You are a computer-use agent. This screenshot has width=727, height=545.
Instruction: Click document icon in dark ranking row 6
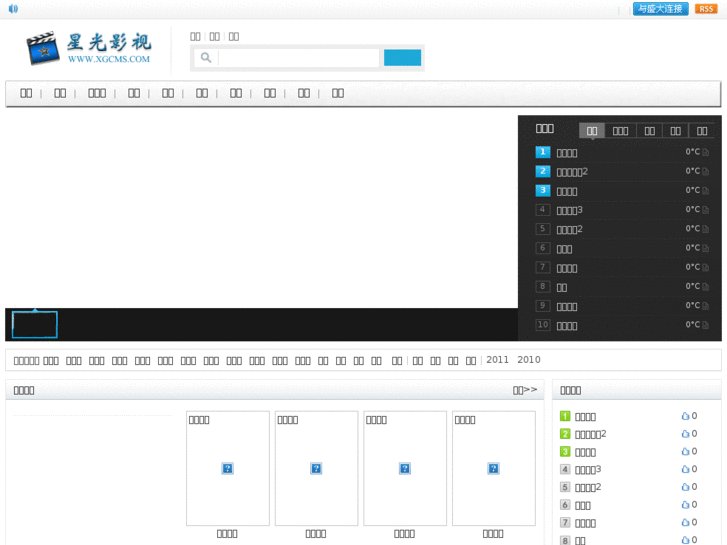point(705,248)
